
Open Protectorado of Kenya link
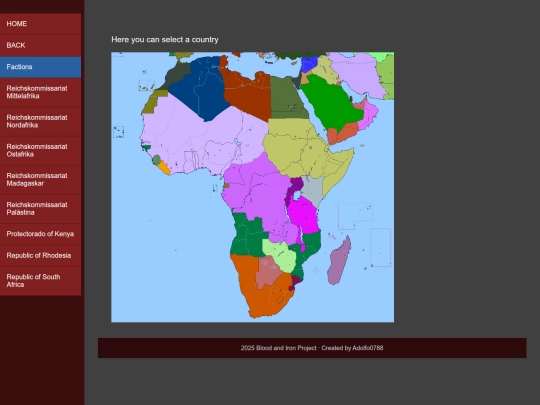pos(40,234)
